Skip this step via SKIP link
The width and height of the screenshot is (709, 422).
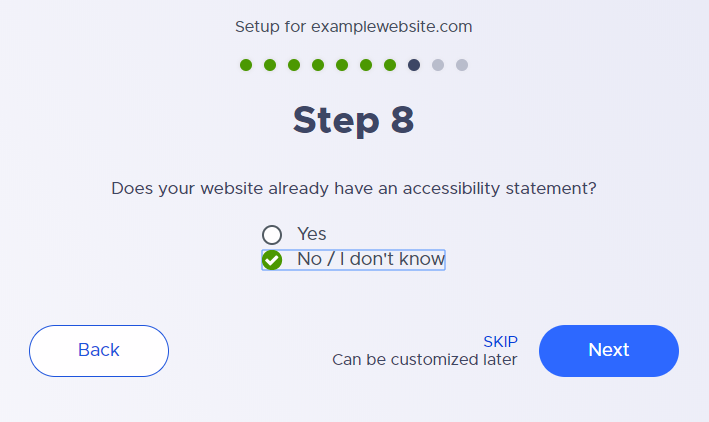[500, 341]
